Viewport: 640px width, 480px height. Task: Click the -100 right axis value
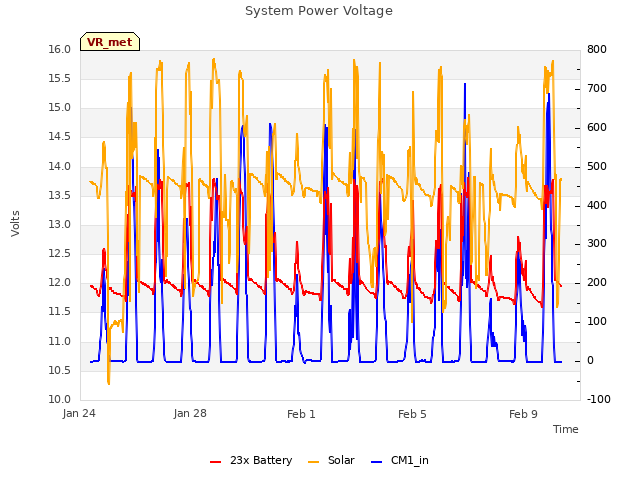(599, 399)
